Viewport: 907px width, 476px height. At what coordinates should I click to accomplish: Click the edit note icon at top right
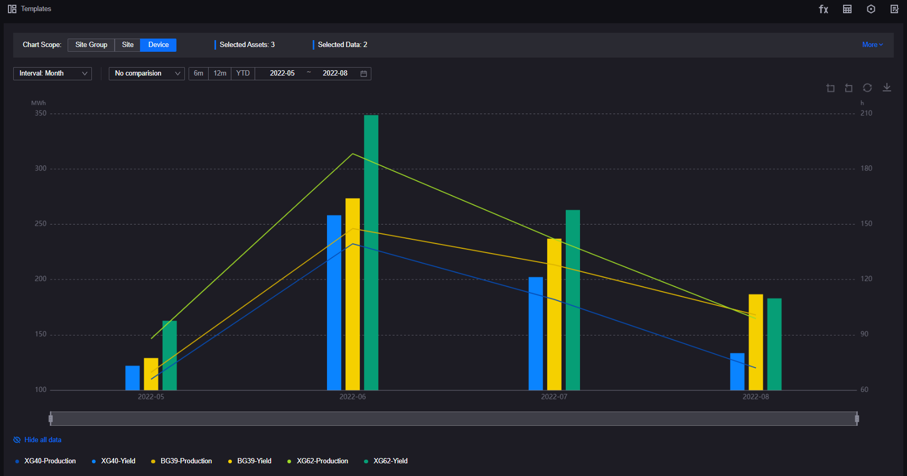coord(894,9)
